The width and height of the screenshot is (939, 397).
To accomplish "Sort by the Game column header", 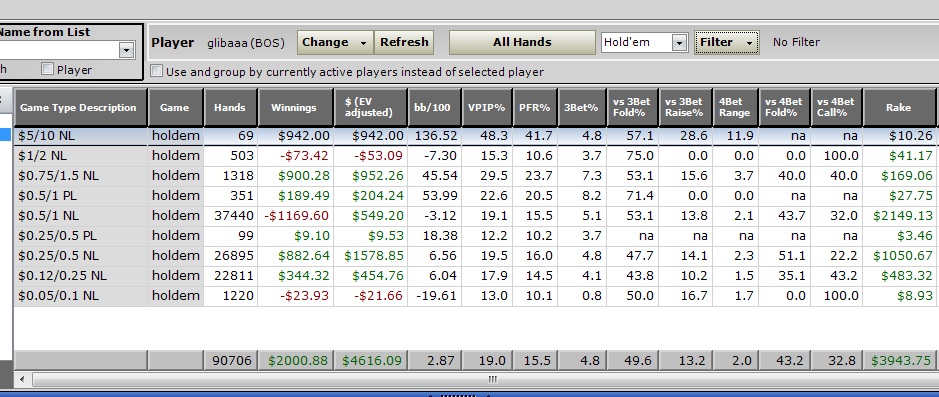I will [x=175, y=108].
